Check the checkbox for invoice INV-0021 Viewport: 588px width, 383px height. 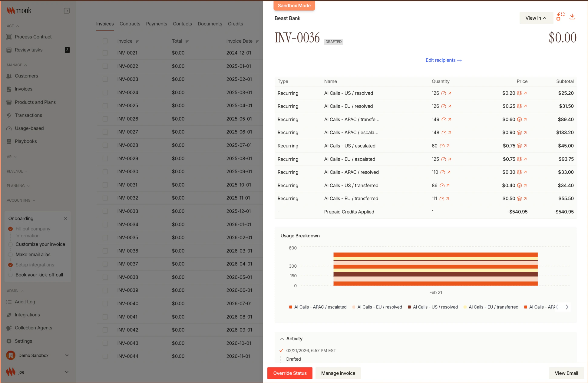tap(105, 53)
